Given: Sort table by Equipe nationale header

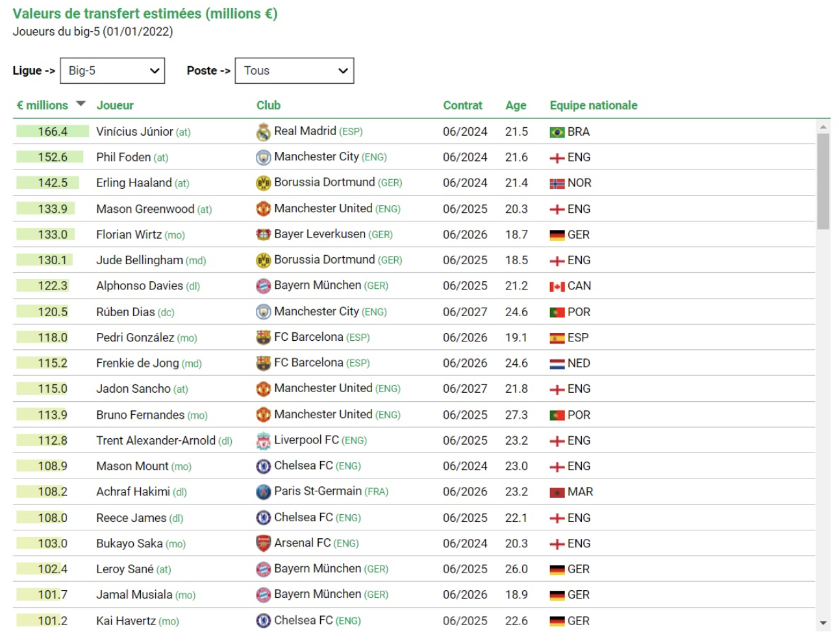Looking at the screenshot, I should point(594,105).
